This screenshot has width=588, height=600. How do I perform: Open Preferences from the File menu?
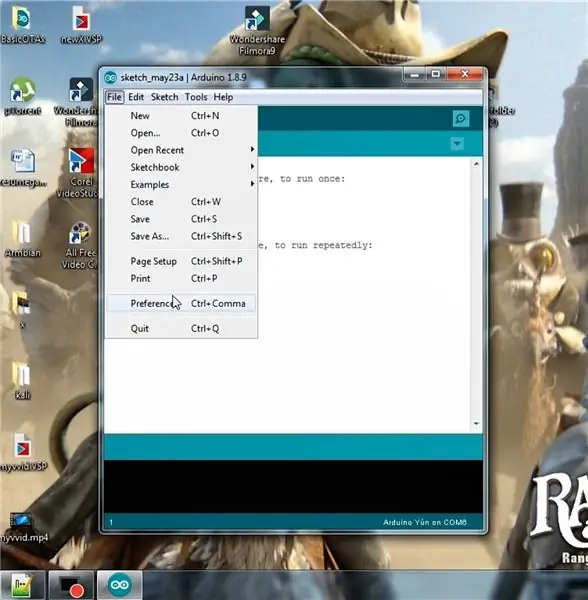point(181,303)
